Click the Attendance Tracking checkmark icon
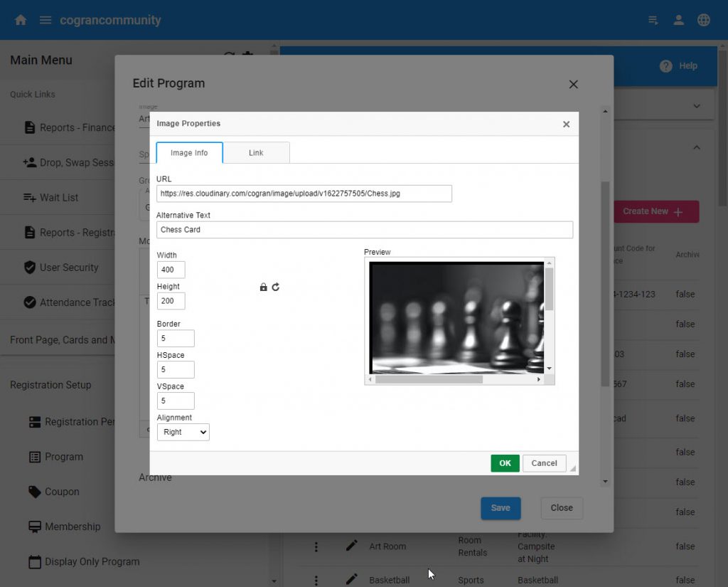The width and height of the screenshot is (728, 587). click(x=30, y=302)
